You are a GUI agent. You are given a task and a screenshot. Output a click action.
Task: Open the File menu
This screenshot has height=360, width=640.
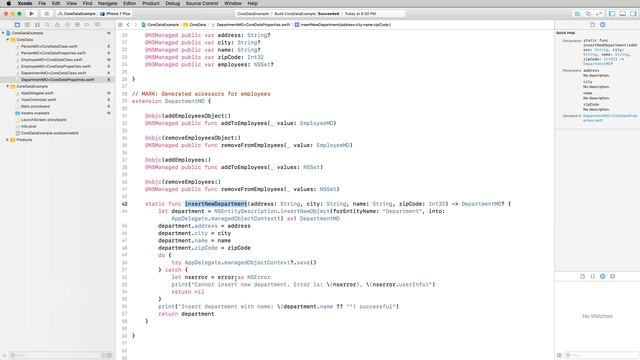pyautogui.click(x=42, y=3)
